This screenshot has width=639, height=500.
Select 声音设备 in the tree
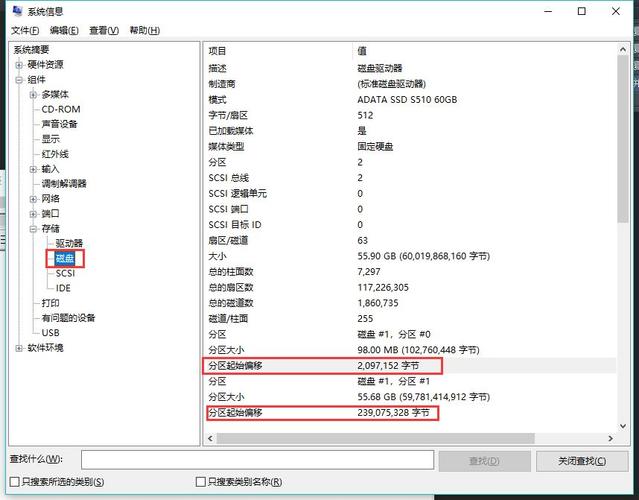tap(59, 124)
